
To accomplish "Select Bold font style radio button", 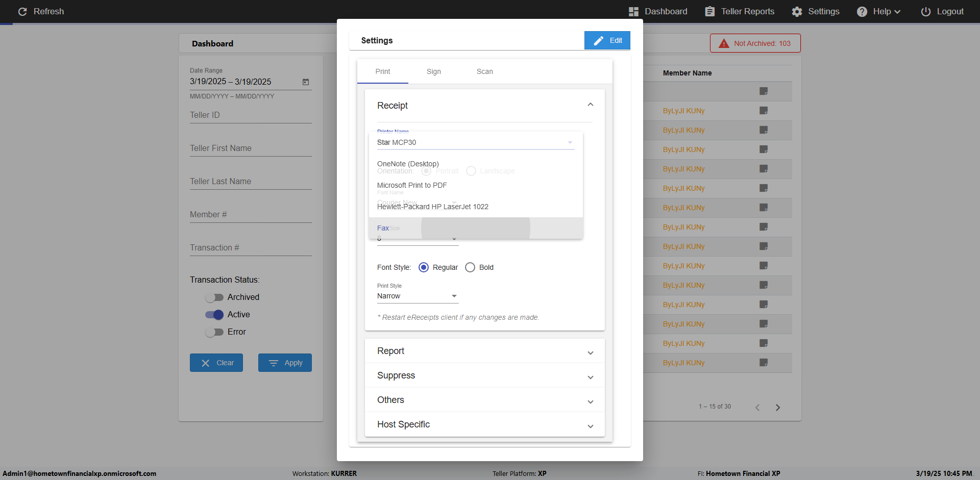I will point(470,267).
